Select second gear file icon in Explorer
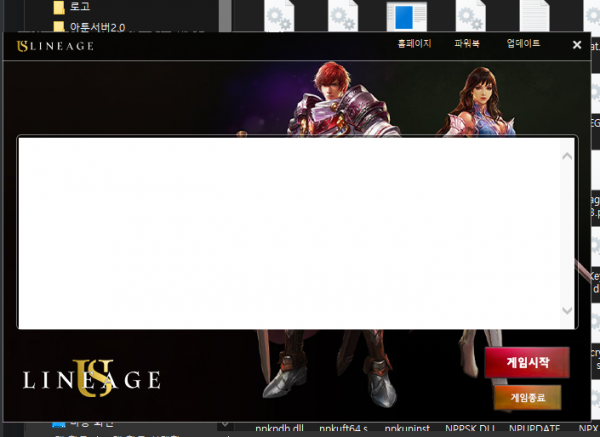Image resolution: width=600 pixels, height=437 pixels. [343, 16]
